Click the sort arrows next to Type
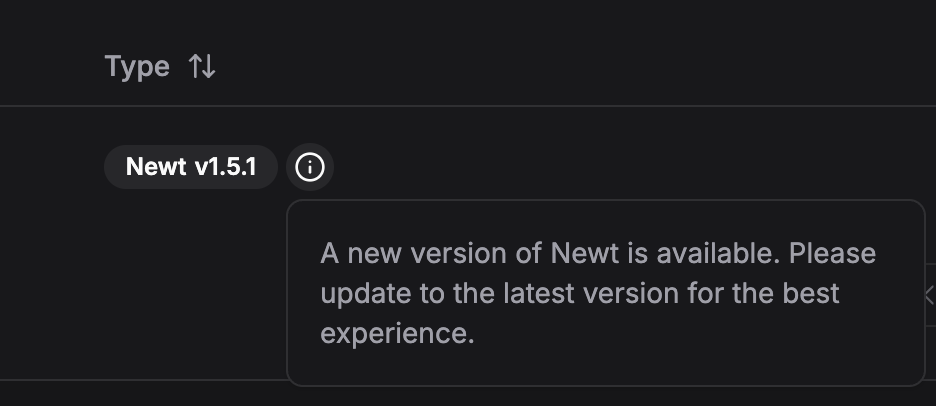 pyautogui.click(x=201, y=67)
